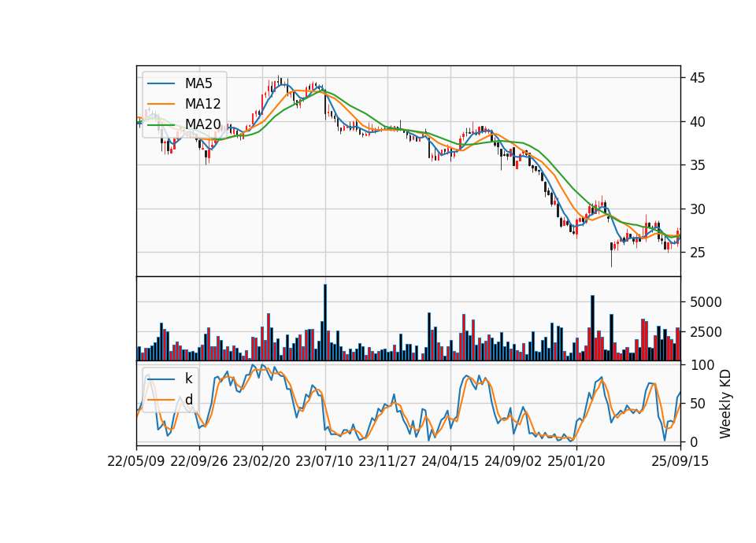Select the 23/02/20 date tick label
Image resolution: width=756 pixels, height=543 pixels.
click(261, 461)
